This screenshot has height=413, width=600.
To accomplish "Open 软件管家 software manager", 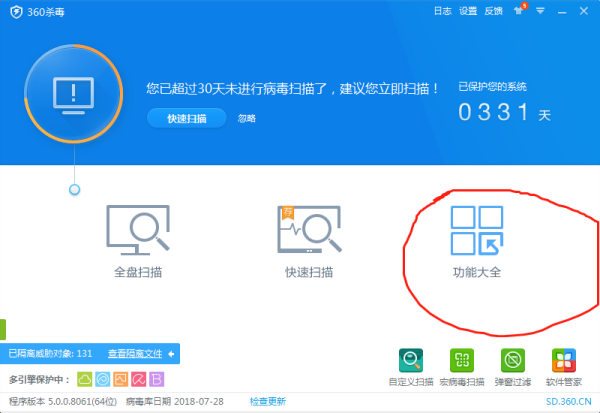I will click(564, 367).
